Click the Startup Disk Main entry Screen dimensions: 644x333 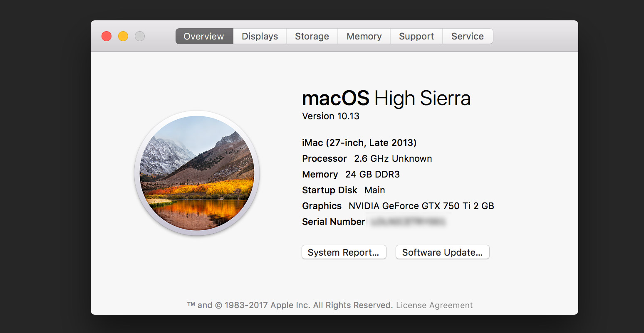(x=344, y=190)
